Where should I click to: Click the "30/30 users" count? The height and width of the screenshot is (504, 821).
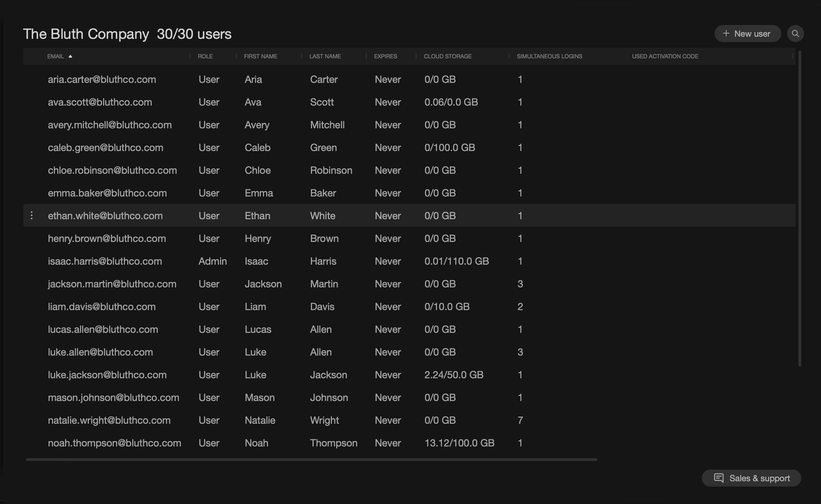[x=194, y=34]
